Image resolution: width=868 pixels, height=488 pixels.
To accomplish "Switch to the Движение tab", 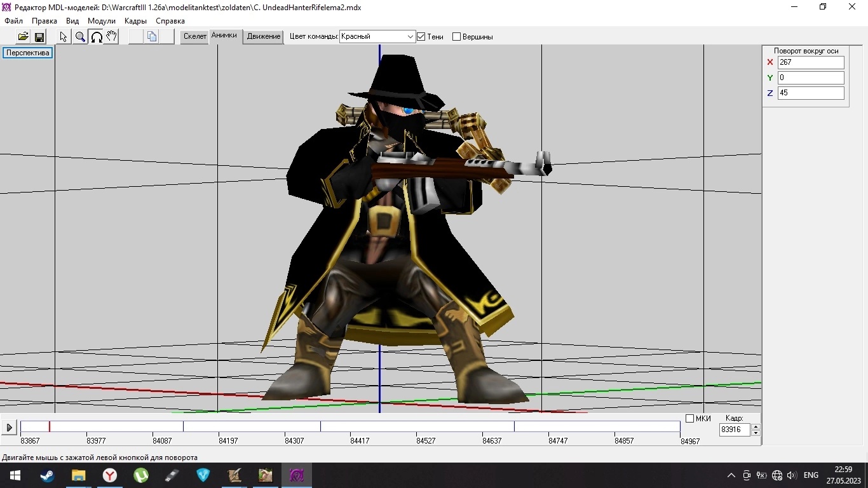I will 264,36.
